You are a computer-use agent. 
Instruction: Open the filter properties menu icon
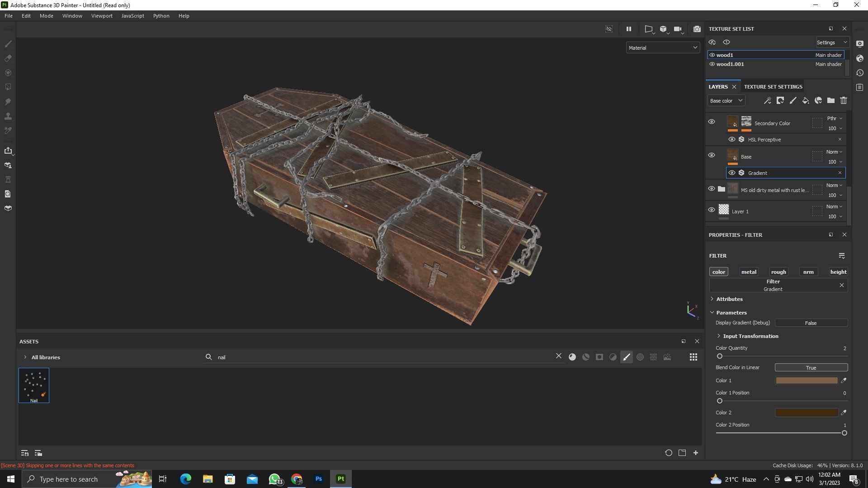click(842, 256)
